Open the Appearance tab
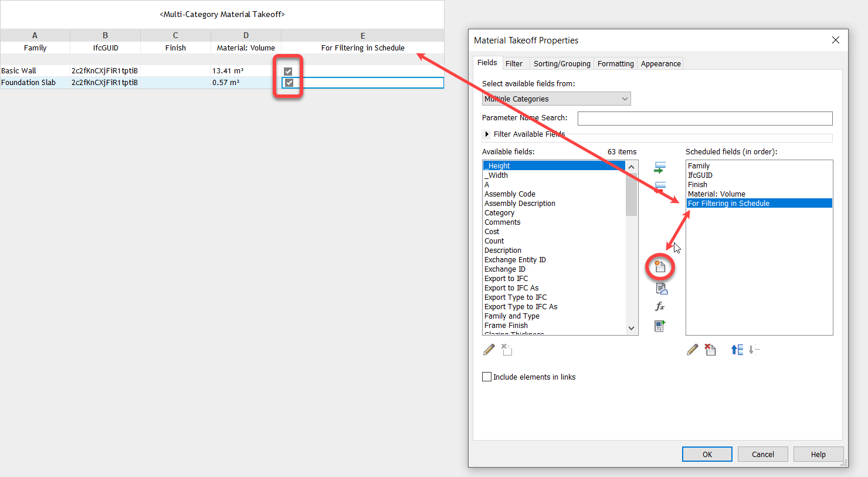This screenshot has width=868, height=477. pos(660,63)
